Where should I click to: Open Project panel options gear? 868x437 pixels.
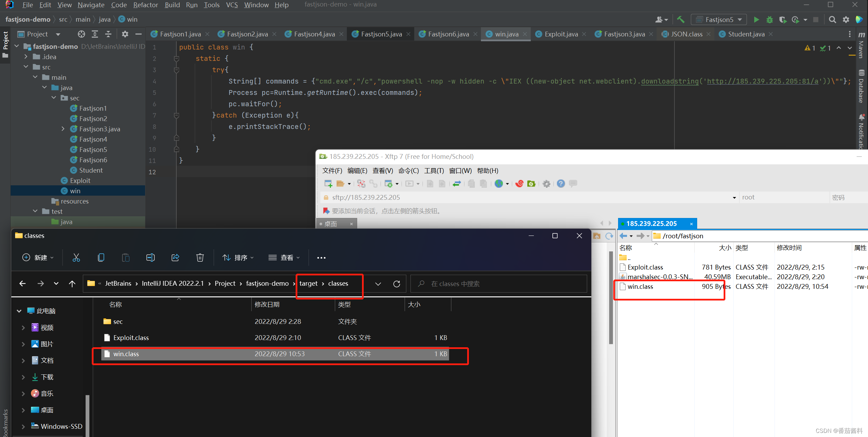pos(125,34)
